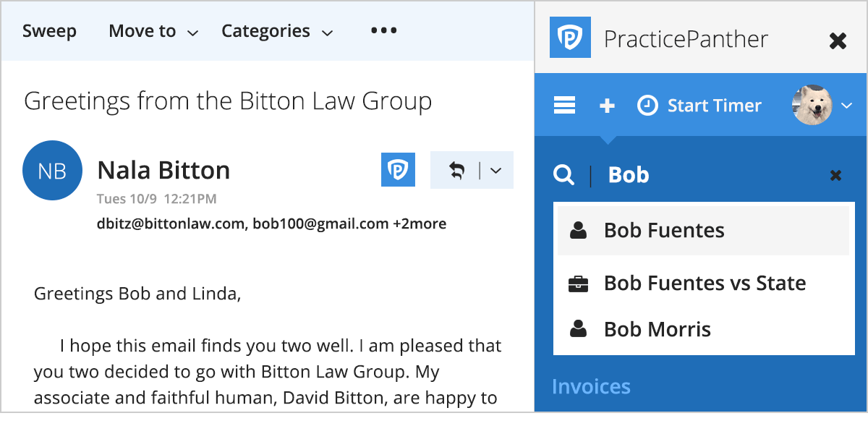Close the PracticePanther panel

[838, 41]
